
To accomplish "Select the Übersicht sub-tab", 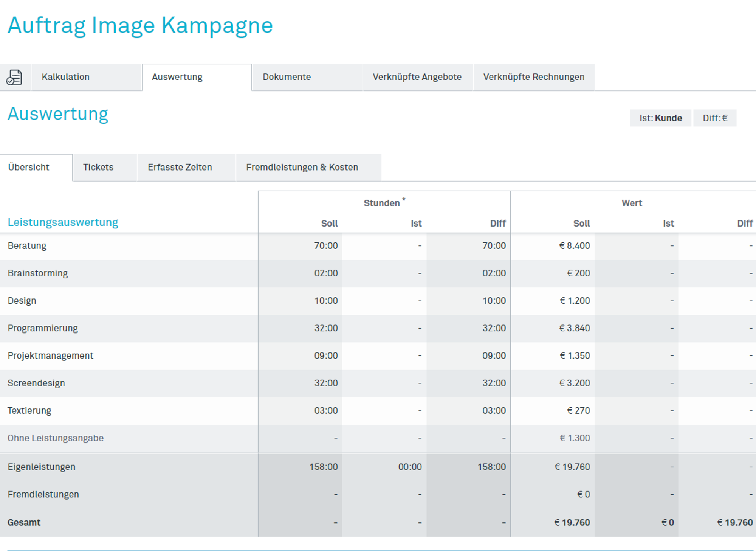I will tap(36, 167).
